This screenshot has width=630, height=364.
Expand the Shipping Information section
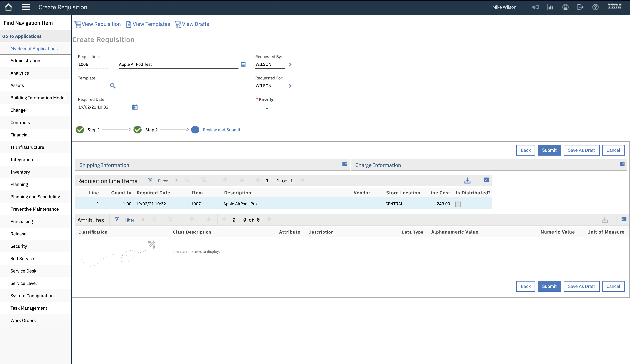point(344,164)
